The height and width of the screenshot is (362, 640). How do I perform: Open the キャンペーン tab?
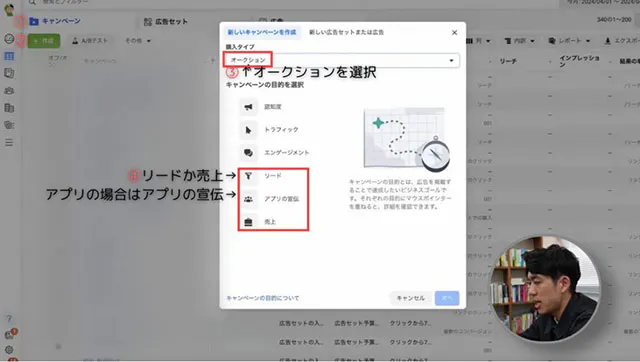pos(55,21)
